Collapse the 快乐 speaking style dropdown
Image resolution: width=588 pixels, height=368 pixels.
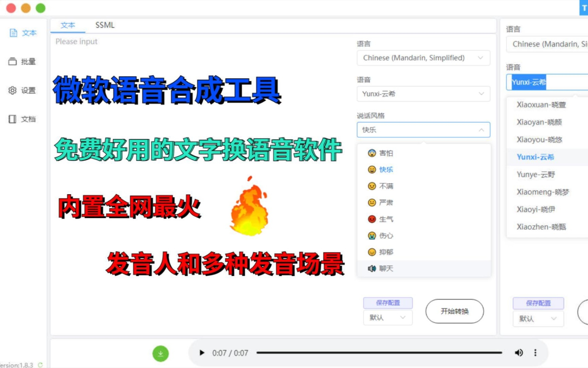[423, 130]
